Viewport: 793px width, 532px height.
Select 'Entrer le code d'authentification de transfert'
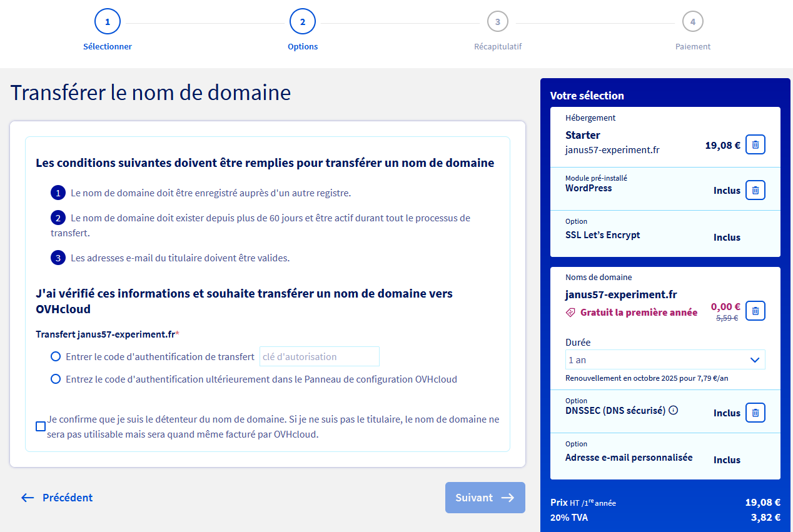(56, 356)
